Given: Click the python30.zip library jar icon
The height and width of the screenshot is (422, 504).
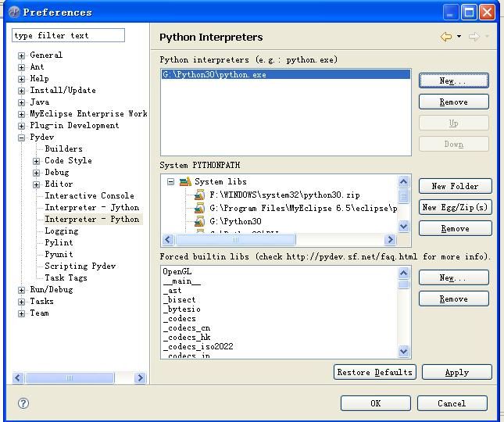Looking at the screenshot, I should coord(199,195).
